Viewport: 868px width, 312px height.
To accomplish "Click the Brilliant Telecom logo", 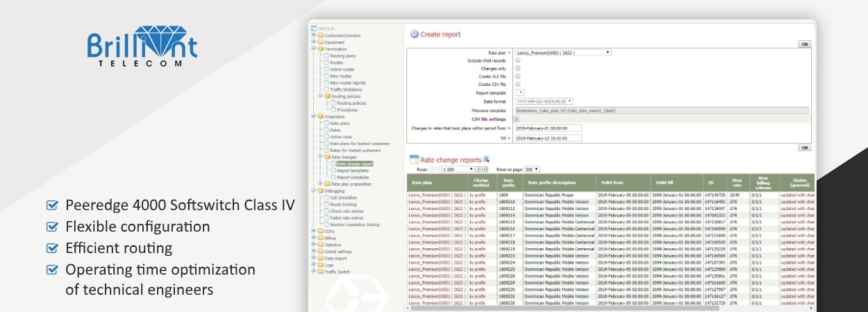I will tap(142, 46).
